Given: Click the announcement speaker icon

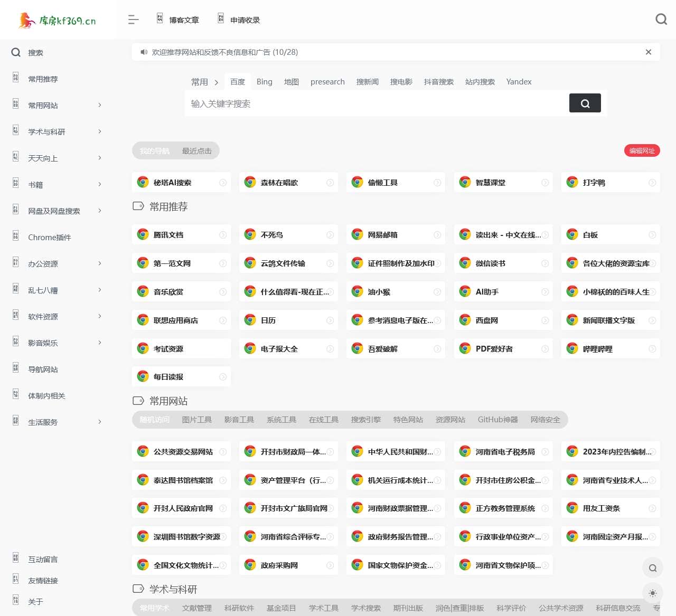Looking at the screenshot, I should 144,52.
